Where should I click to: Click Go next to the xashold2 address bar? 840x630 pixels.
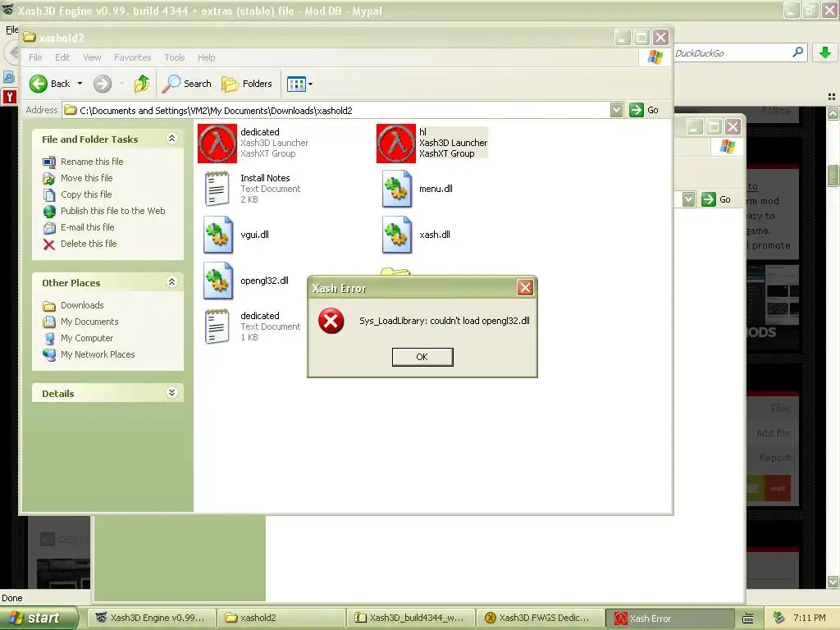coord(644,111)
